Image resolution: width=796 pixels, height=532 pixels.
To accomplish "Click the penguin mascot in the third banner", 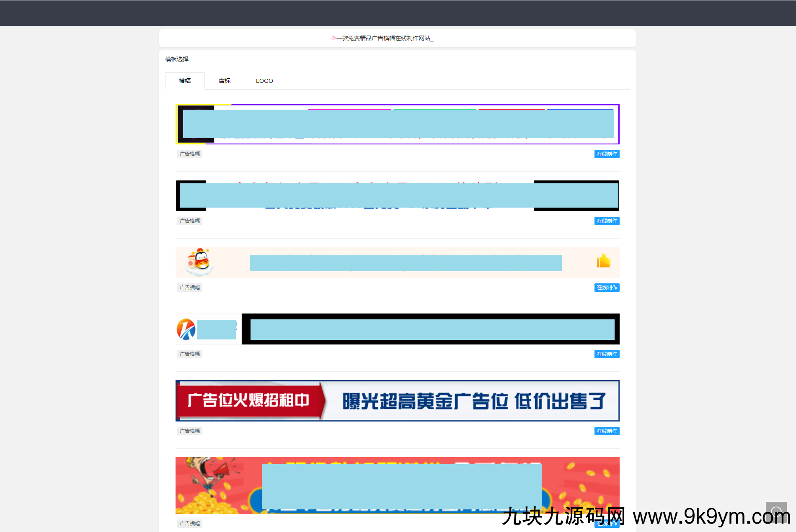I will coord(199,262).
